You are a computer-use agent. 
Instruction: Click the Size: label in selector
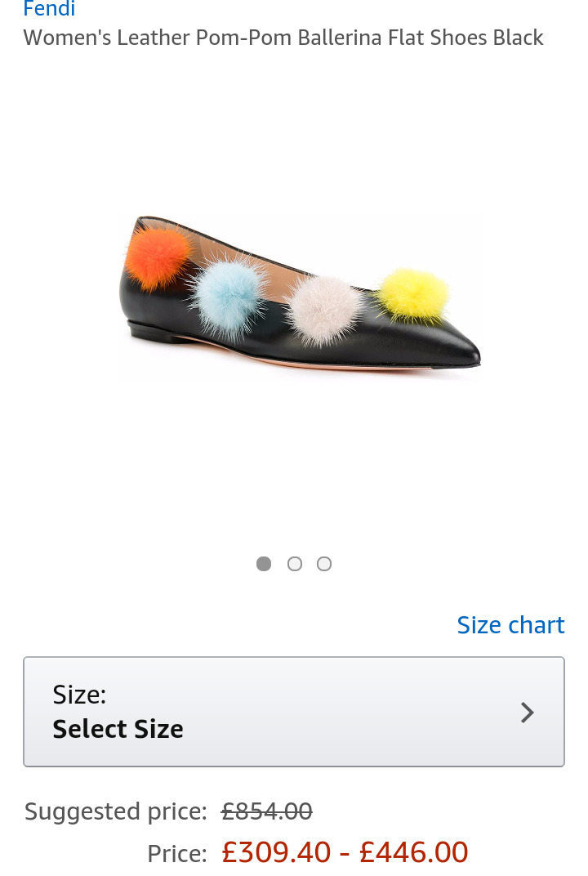(x=79, y=695)
